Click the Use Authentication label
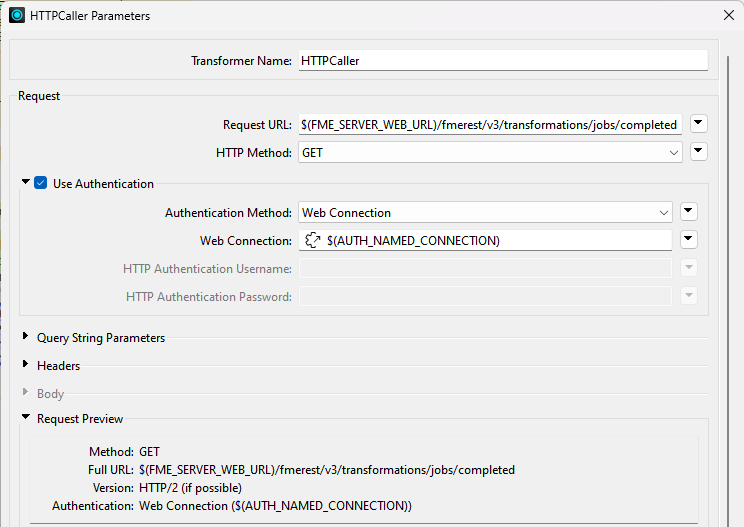744x527 pixels. pyautogui.click(x=103, y=184)
